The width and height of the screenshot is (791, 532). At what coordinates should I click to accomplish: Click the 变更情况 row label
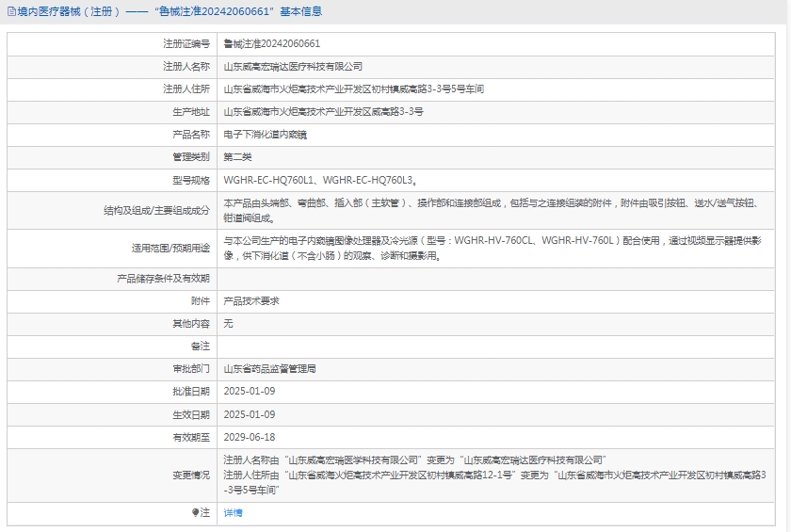pyautogui.click(x=191, y=476)
